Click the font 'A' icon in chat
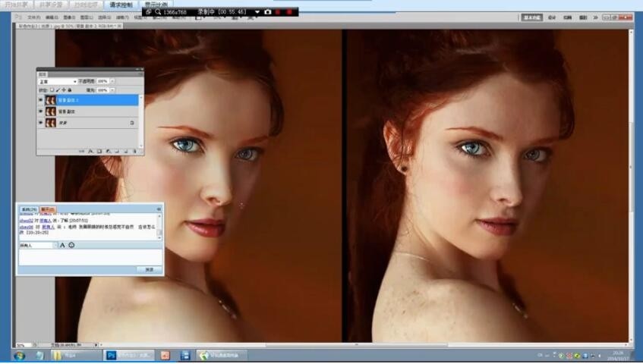The image size is (643, 364). click(x=62, y=245)
